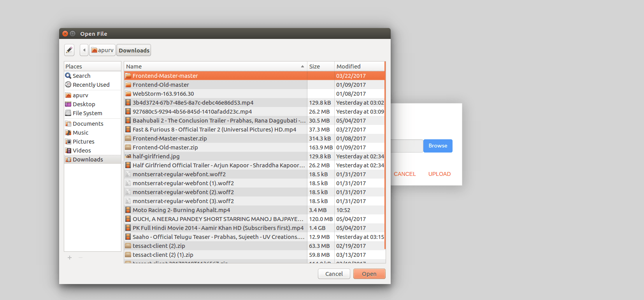Viewport: 644px width, 300px height.
Task: Open Search in the Places sidebar
Action: point(93,76)
